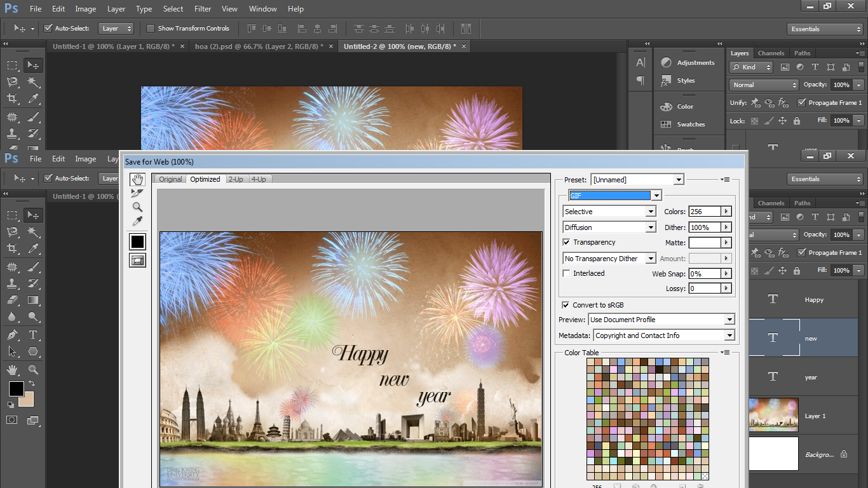Open the Styles panel
Image resolution: width=868 pixels, height=488 pixels.
(x=679, y=81)
